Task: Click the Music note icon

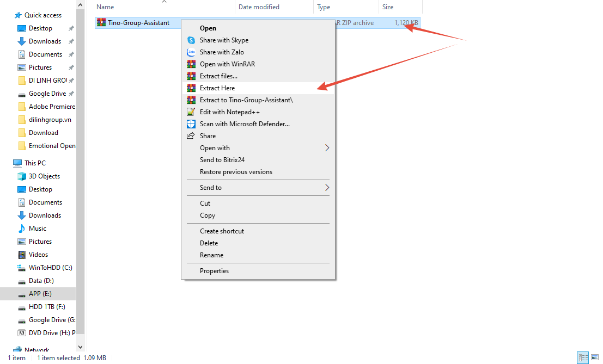Action: tap(22, 229)
